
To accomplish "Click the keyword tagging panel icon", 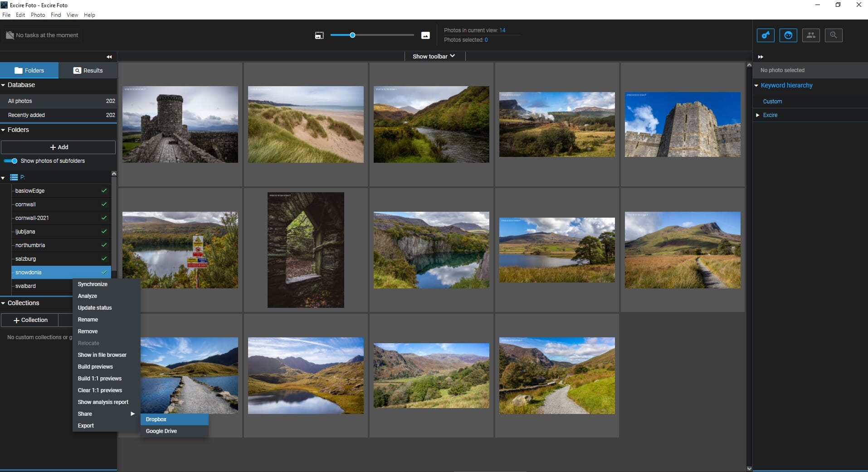I will click(x=766, y=35).
